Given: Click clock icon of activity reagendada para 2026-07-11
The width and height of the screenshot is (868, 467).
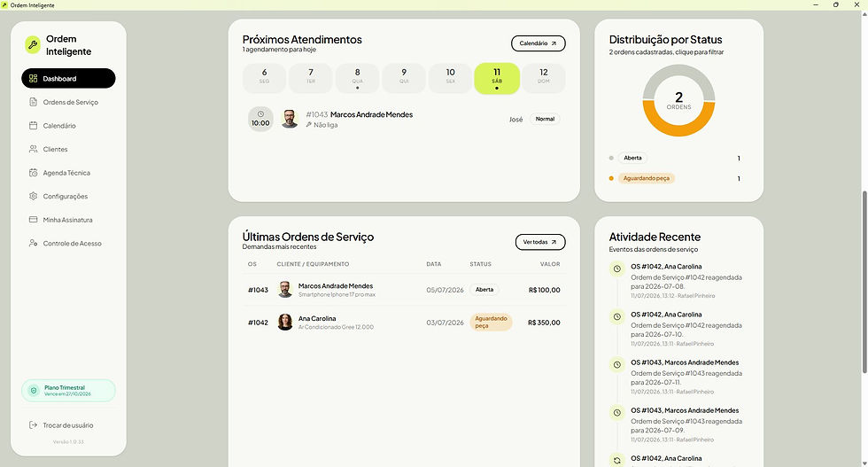Looking at the screenshot, I should pyautogui.click(x=616, y=364).
